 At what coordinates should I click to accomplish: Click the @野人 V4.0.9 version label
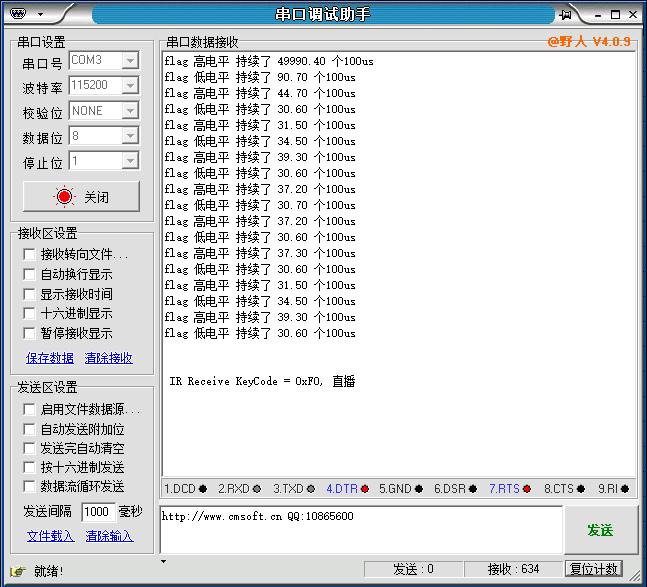tap(589, 42)
